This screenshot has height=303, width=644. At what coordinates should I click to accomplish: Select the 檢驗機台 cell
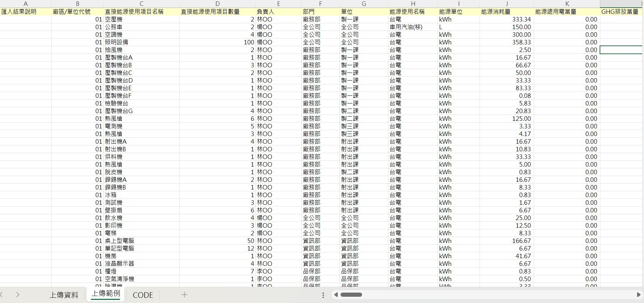point(141,103)
